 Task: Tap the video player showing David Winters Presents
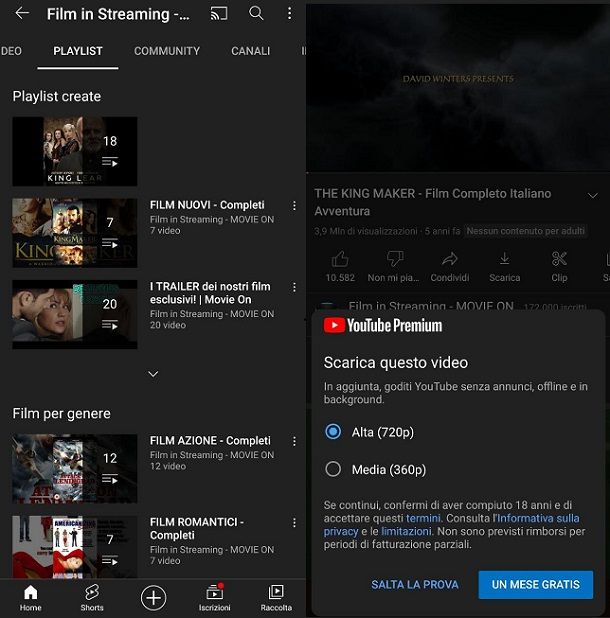[458, 87]
